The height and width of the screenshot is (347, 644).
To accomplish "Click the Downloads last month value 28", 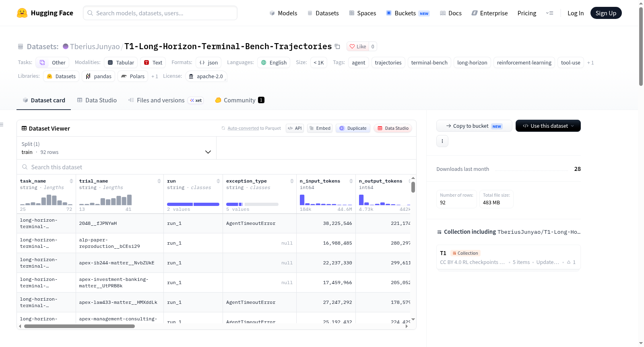I will [x=577, y=169].
